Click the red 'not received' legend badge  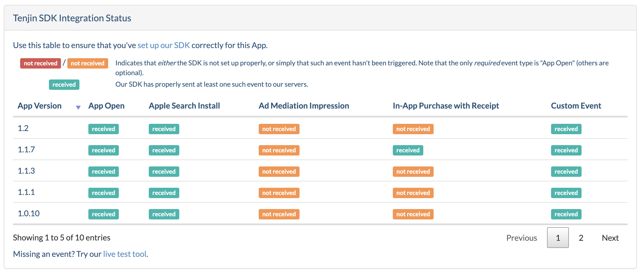pyautogui.click(x=41, y=63)
